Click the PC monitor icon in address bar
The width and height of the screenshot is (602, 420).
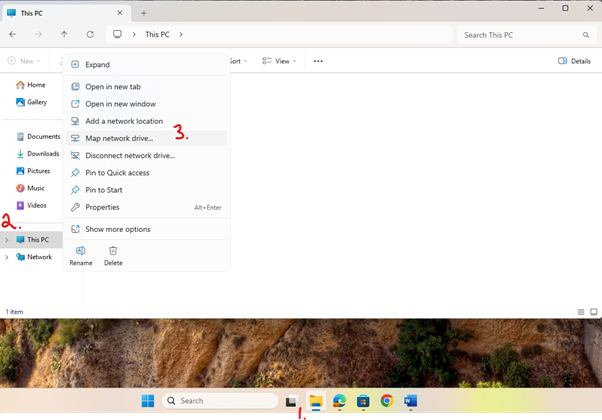pos(117,35)
